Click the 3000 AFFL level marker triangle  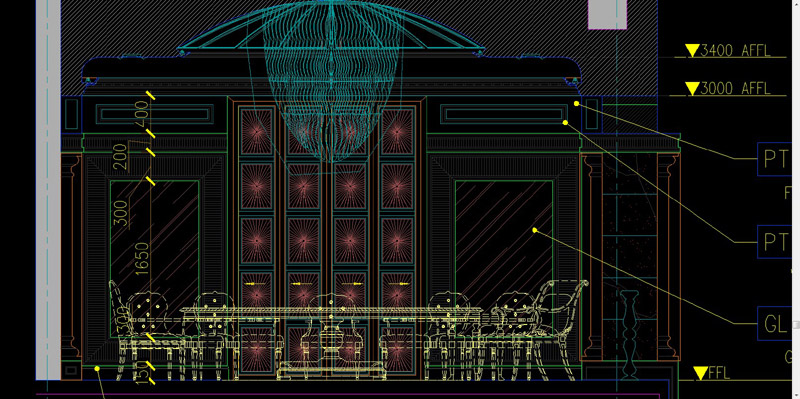pos(692,89)
